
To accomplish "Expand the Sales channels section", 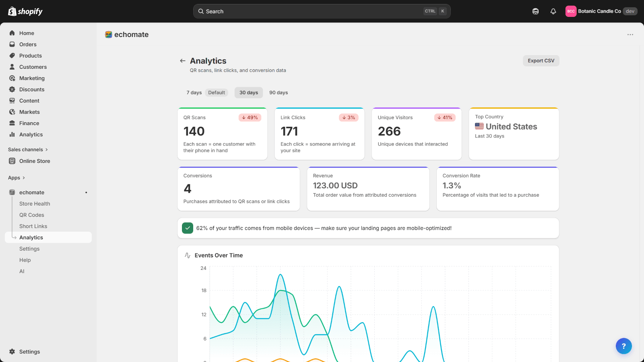I will (28, 150).
